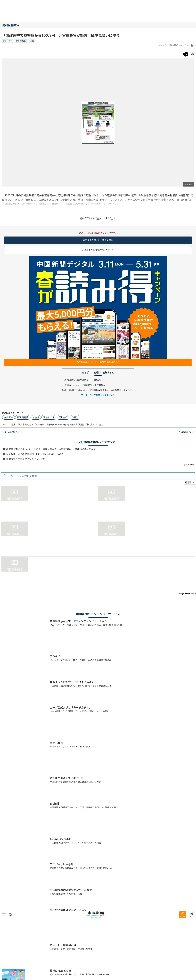Open サービス内容や料金をもっと詳しく link
The height and width of the screenshot is (980, 196).
(x=98, y=395)
